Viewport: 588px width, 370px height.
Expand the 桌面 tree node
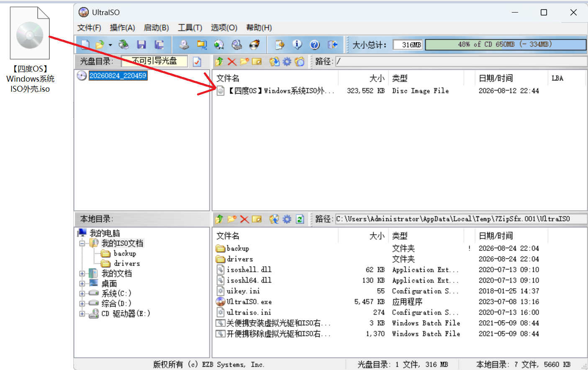pos(82,284)
